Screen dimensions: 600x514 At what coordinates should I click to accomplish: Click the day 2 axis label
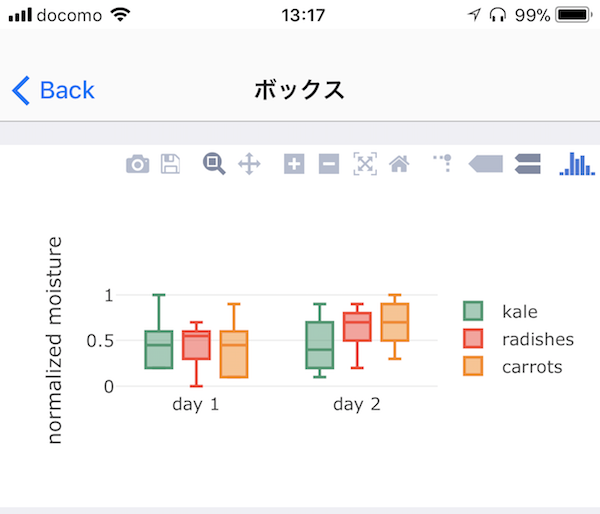point(357,405)
